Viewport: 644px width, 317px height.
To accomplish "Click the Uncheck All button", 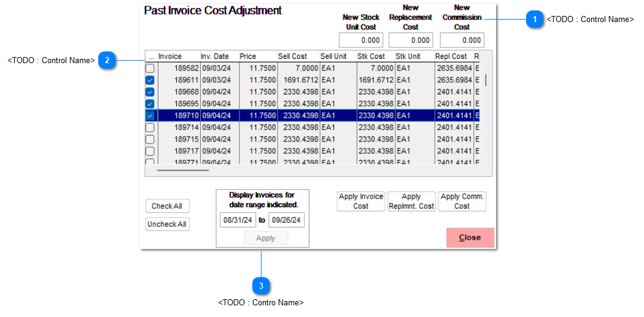I will [x=168, y=224].
